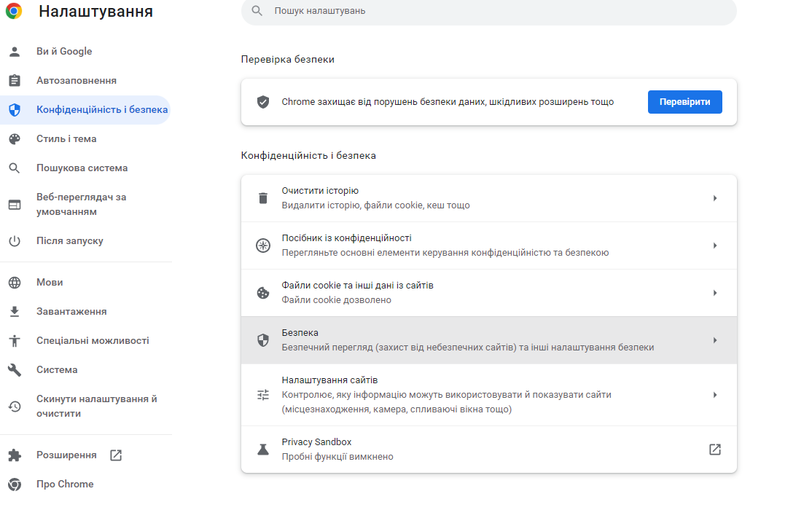Open 'Безпека' using its chevron arrow
812x510 pixels.
click(714, 340)
